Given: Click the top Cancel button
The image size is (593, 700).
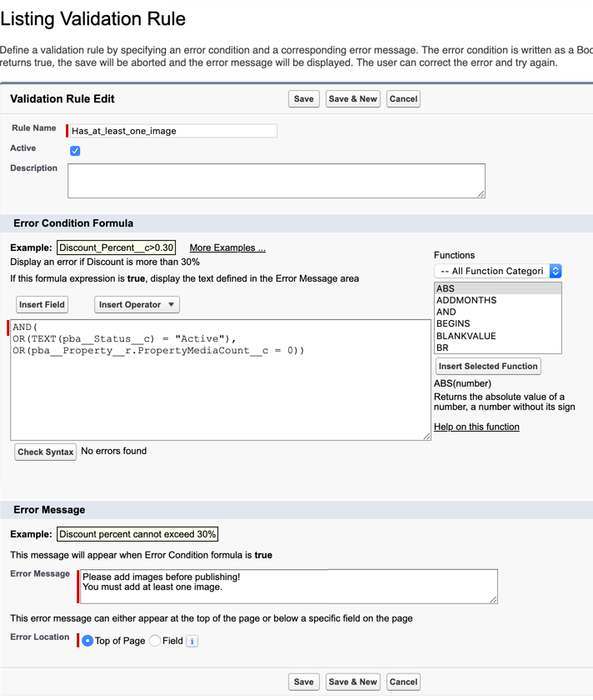Looking at the screenshot, I should [x=403, y=98].
